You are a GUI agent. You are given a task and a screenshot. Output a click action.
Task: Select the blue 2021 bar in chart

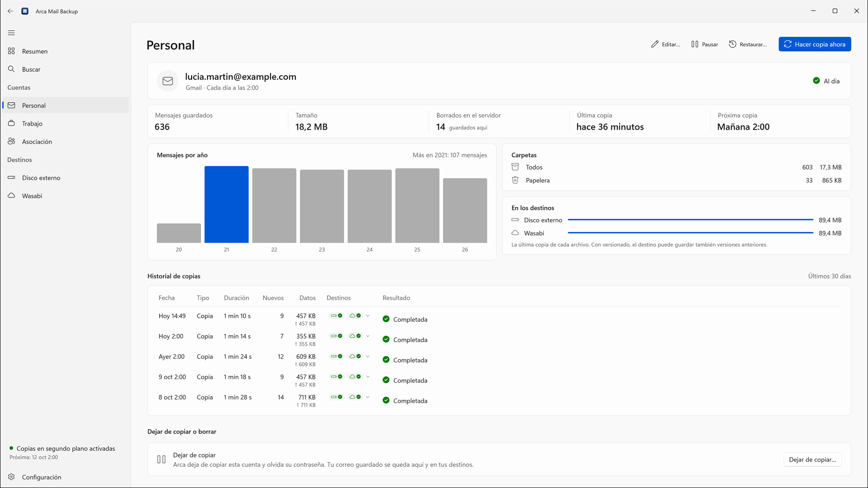click(226, 204)
